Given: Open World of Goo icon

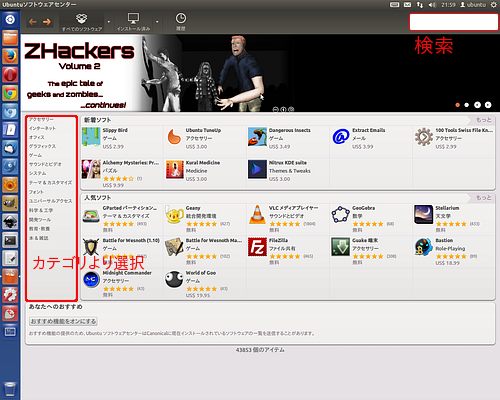Looking at the screenshot, I should pyautogui.click(x=174, y=279).
